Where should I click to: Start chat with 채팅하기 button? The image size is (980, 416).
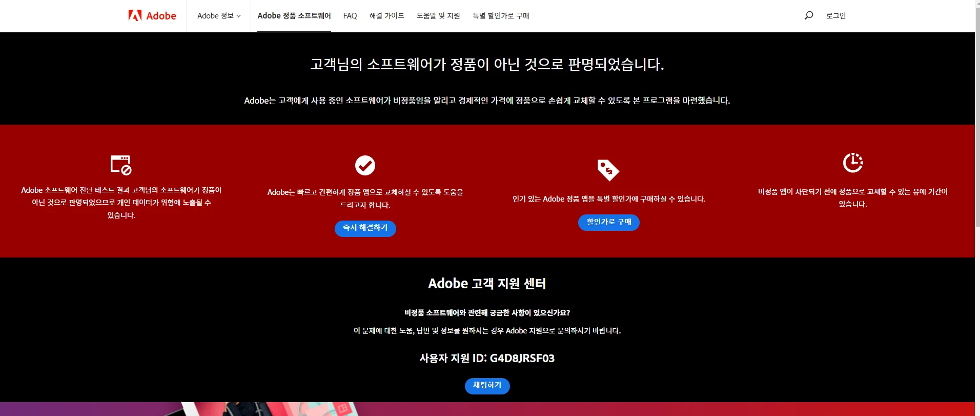(487, 386)
